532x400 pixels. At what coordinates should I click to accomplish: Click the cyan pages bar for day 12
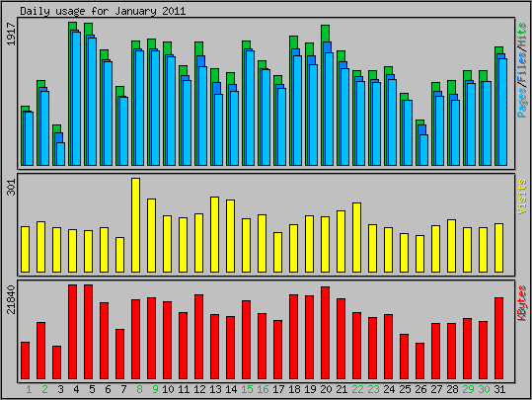coord(203,117)
